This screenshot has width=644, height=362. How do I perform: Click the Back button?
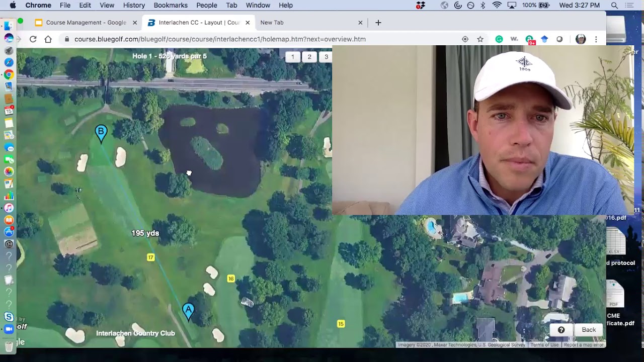[x=589, y=330]
